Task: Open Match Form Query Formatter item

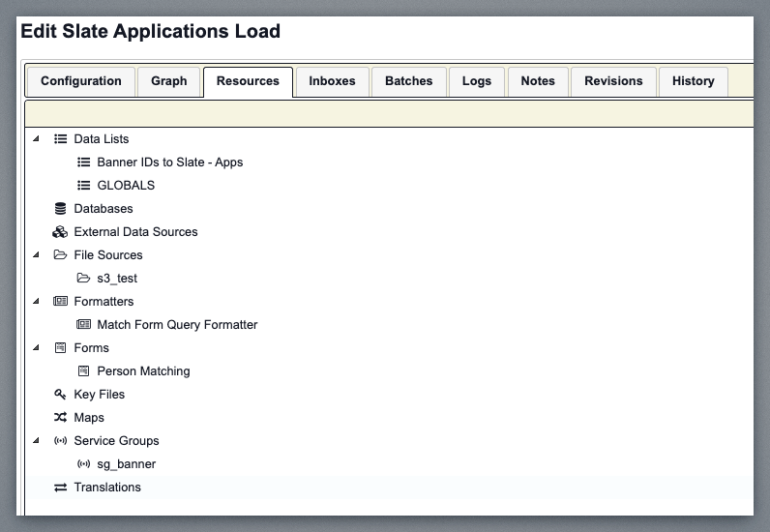Action: point(177,325)
